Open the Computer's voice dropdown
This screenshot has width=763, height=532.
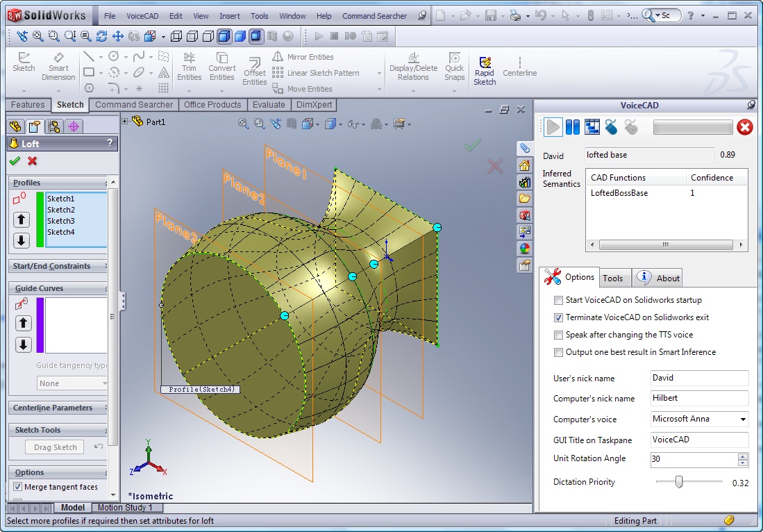(x=743, y=419)
